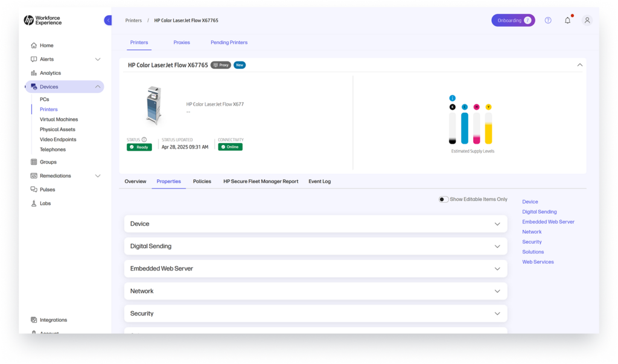Click the Proxy badge next to printer name
Viewport: 618px width, 364px height.
click(221, 65)
